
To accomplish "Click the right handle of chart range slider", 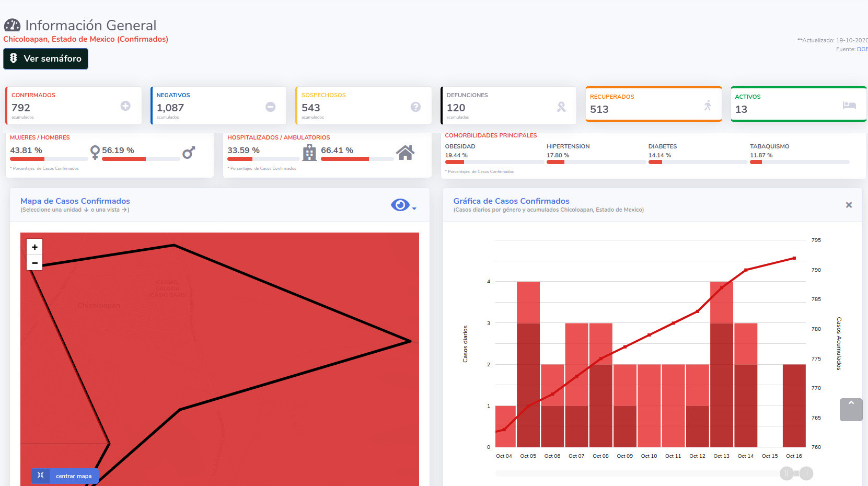I will 806,473.
